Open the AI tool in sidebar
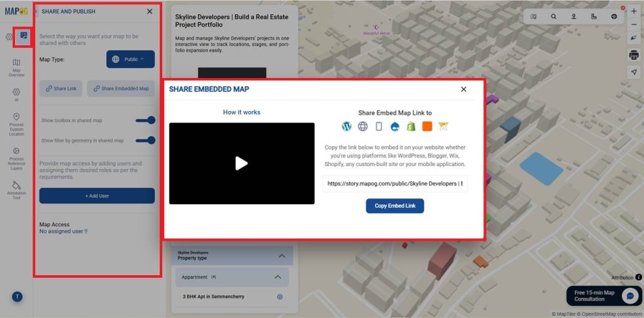The image size is (644, 318). (16, 94)
